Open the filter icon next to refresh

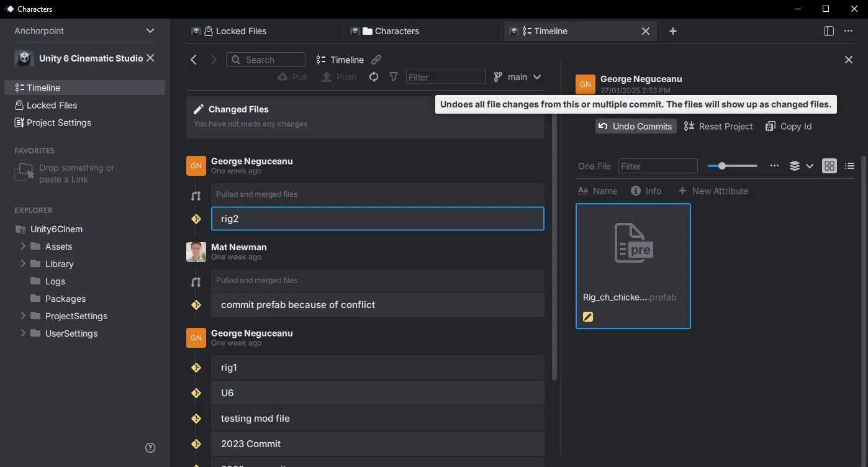coord(394,76)
